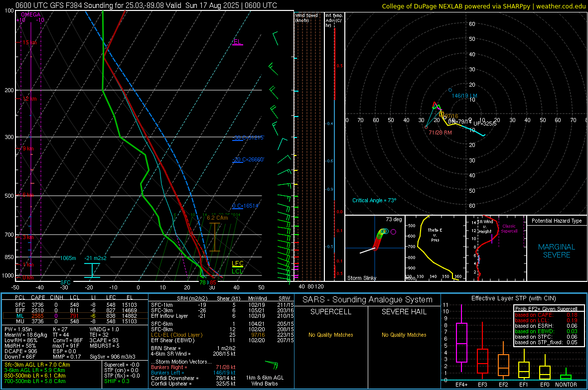Click the sounding title with valid date
This screenshot has height=390, width=588.
tap(146, 5)
